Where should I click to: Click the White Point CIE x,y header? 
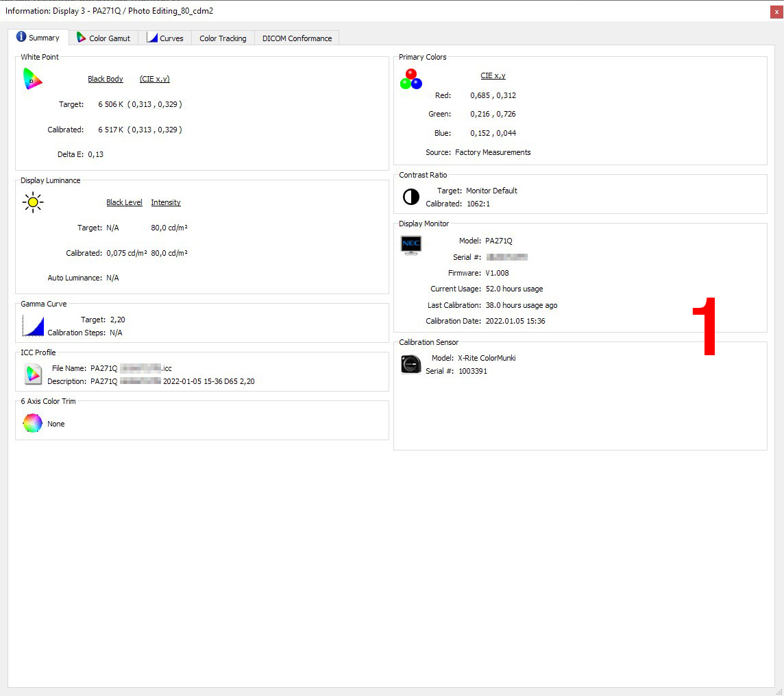[155, 79]
